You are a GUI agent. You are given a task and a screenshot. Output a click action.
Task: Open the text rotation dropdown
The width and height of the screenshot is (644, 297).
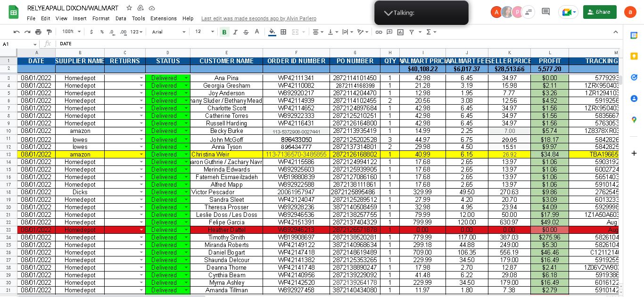click(363, 32)
